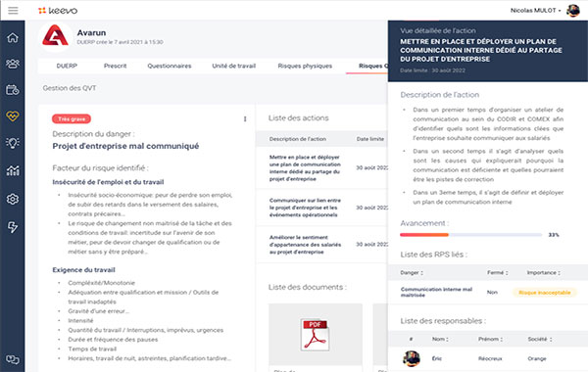Image resolution: width=588 pixels, height=372 pixels.
Task: Click the Réocreux surname cell
Action: (490, 358)
